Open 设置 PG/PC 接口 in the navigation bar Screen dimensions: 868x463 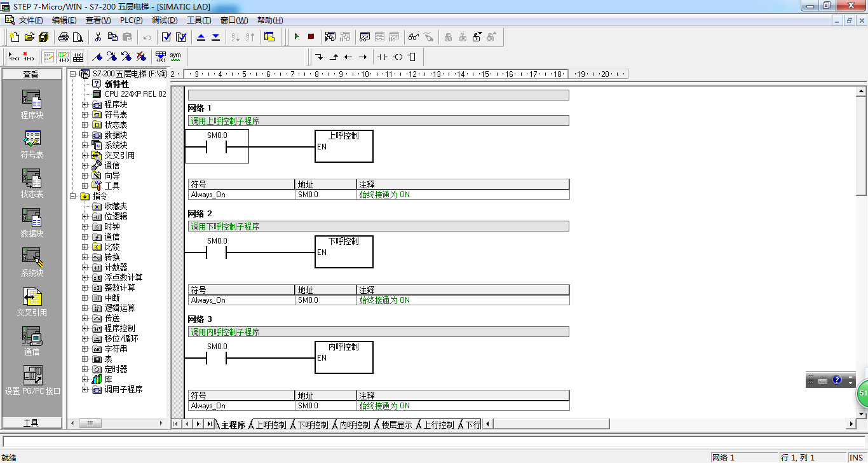tap(32, 380)
